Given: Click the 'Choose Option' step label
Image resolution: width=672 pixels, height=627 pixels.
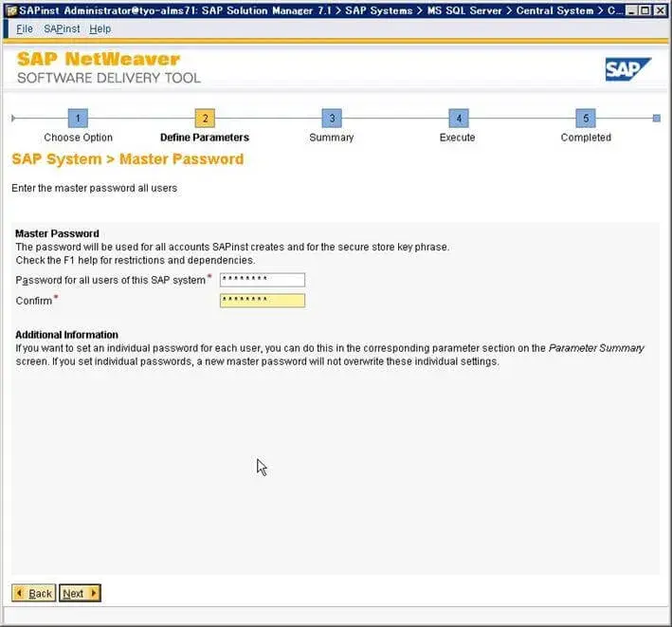Looking at the screenshot, I should point(78,138).
